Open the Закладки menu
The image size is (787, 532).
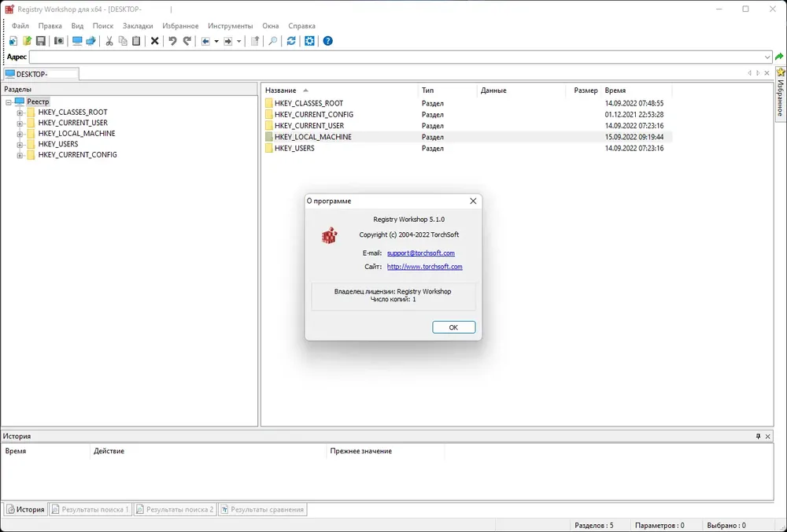coord(138,26)
